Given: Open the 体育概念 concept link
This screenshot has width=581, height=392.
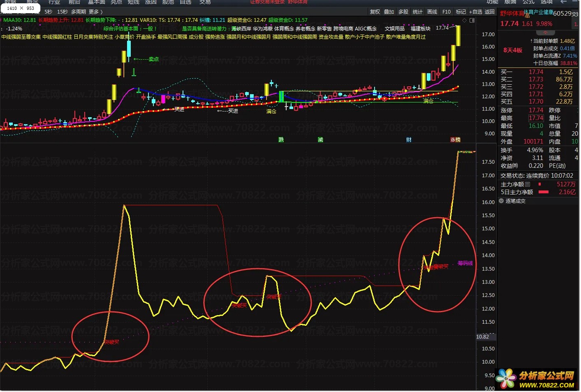Looking at the screenshot, I should tap(284, 29).
